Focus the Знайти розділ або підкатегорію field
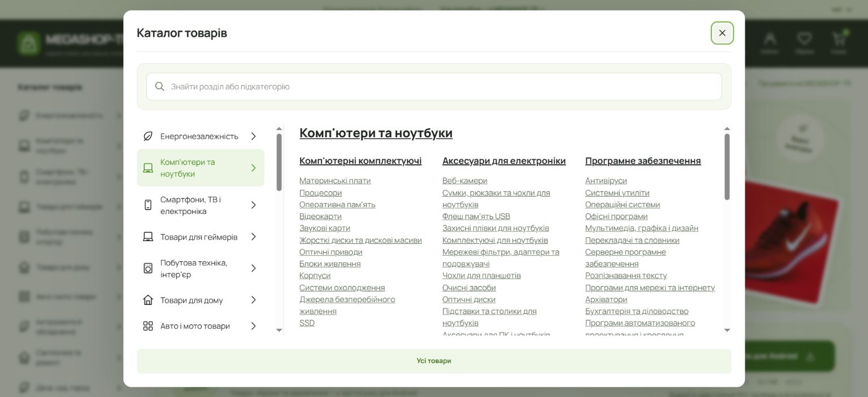The image size is (868, 397). [x=434, y=86]
